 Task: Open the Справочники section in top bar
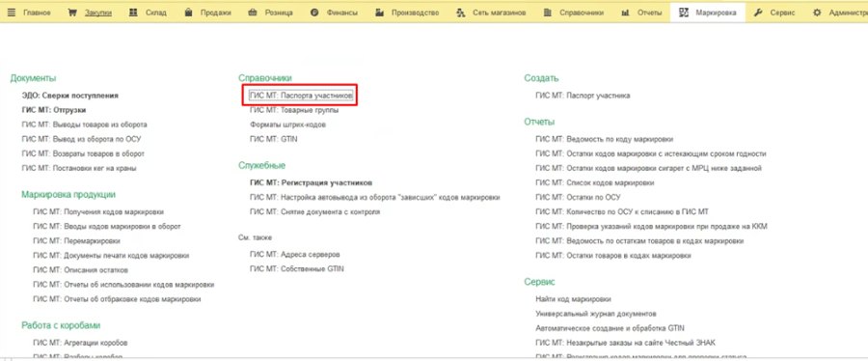[573, 13]
